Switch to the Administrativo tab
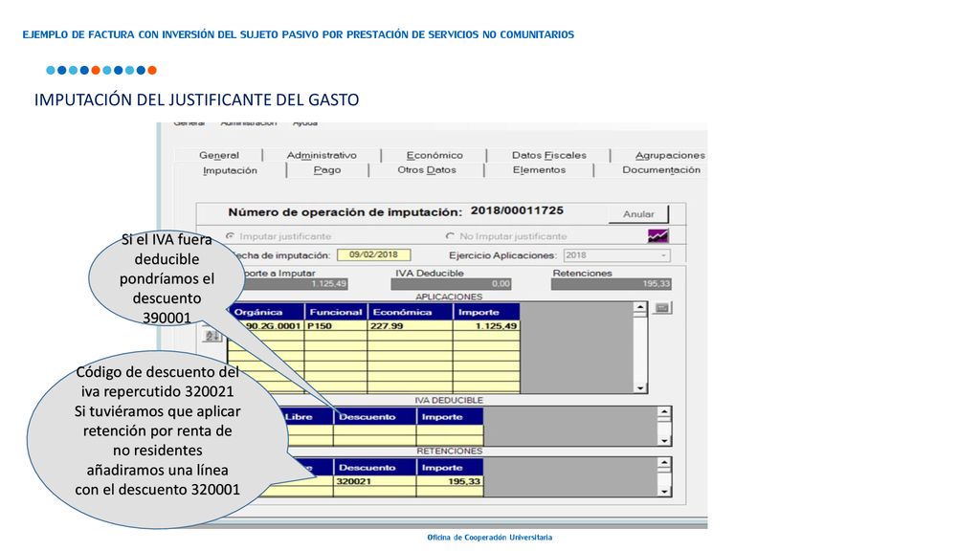The width and height of the screenshot is (980, 551). click(x=322, y=155)
